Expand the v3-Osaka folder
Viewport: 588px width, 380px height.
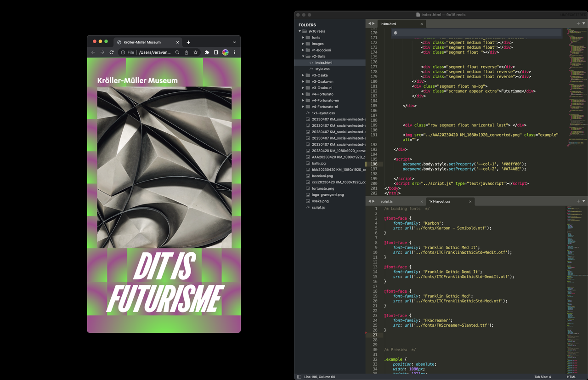tap(303, 75)
